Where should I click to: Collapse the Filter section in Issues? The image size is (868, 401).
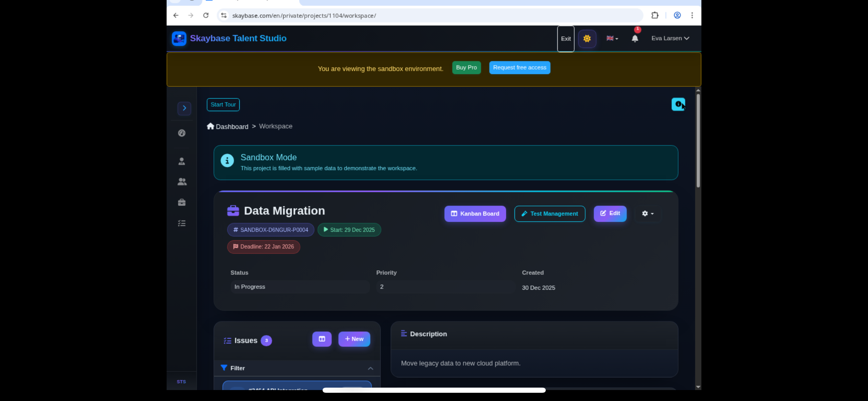[370, 368]
